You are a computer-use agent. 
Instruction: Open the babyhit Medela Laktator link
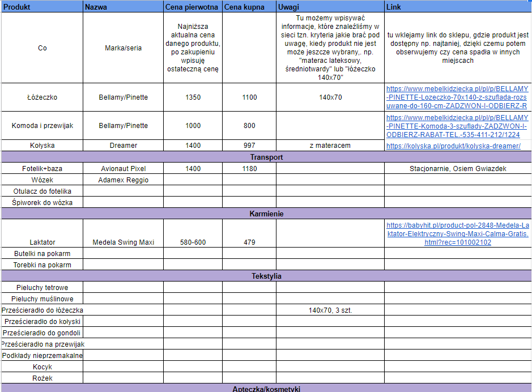458,233
